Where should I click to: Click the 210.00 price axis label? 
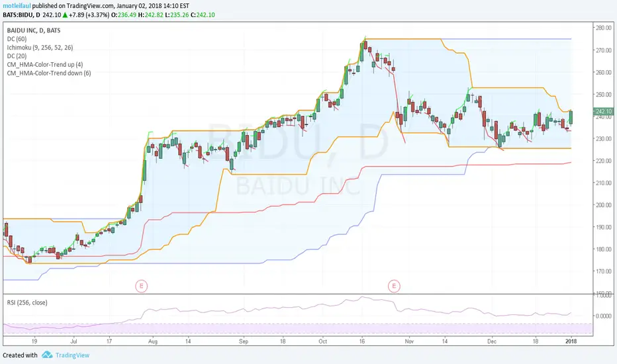(x=604, y=183)
